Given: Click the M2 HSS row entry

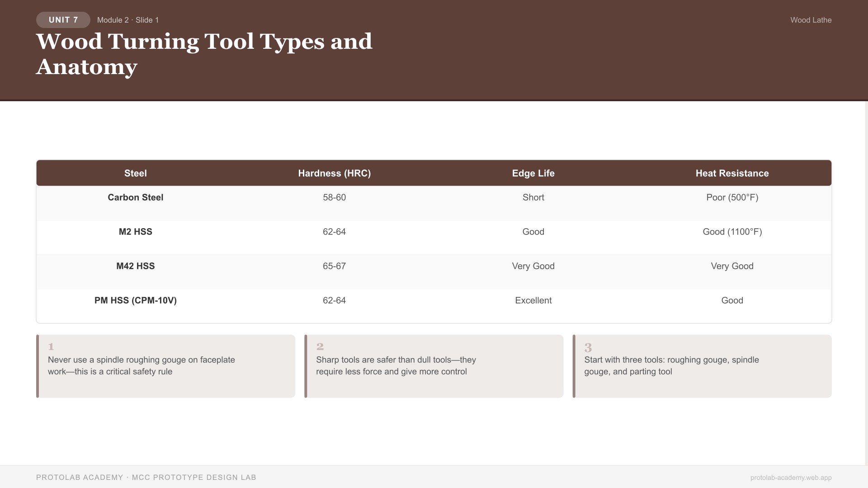Looking at the screenshot, I should pyautogui.click(x=135, y=232).
